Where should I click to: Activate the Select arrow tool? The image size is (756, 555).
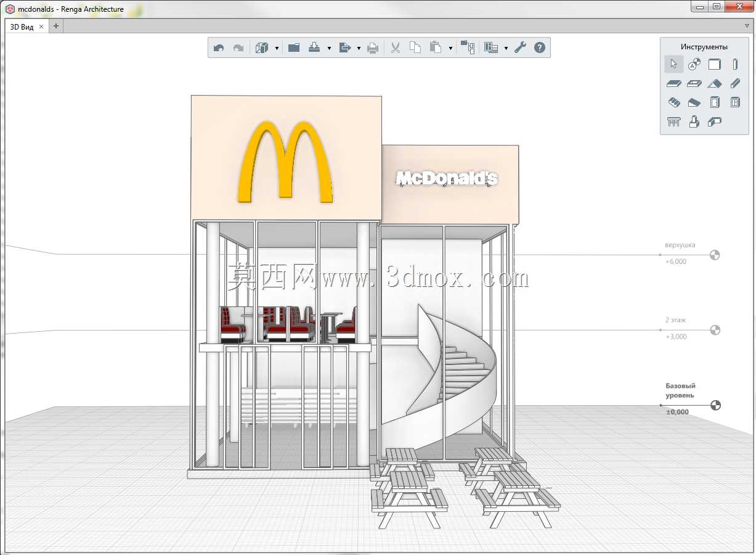click(x=673, y=64)
